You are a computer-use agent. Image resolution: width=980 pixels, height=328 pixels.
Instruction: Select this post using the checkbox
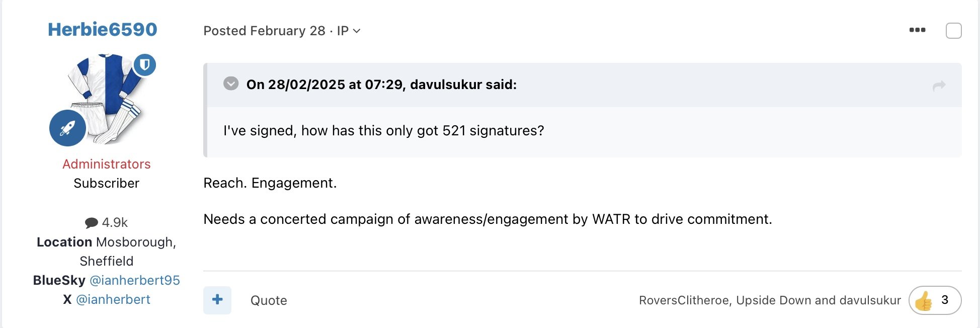coord(953,31)
